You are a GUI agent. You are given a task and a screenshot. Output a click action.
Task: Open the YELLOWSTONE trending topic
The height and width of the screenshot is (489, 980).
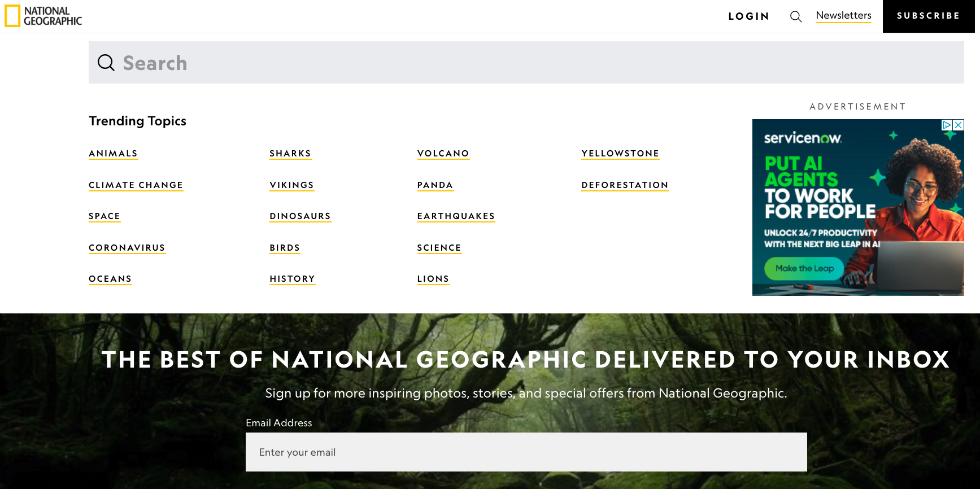621,154
